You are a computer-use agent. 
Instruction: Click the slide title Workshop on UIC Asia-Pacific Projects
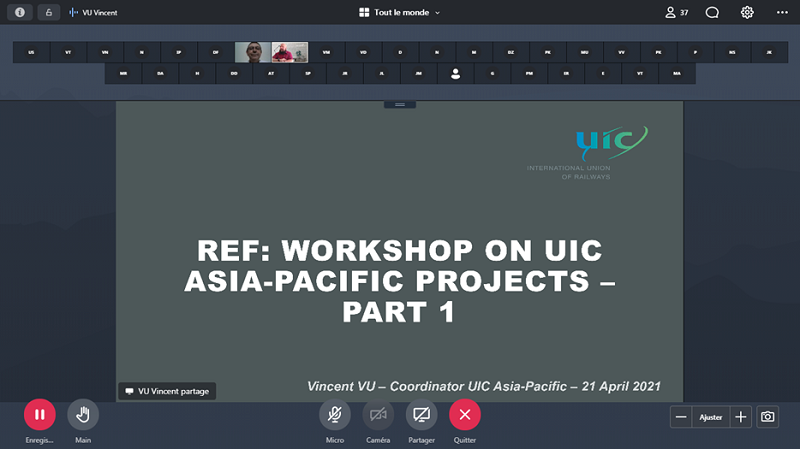(399, 281)
